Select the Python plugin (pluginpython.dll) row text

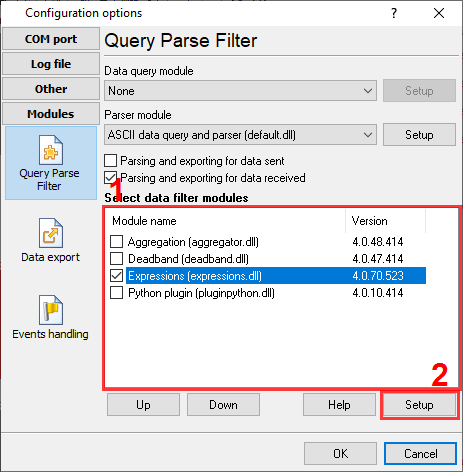[x=201, y=293]
